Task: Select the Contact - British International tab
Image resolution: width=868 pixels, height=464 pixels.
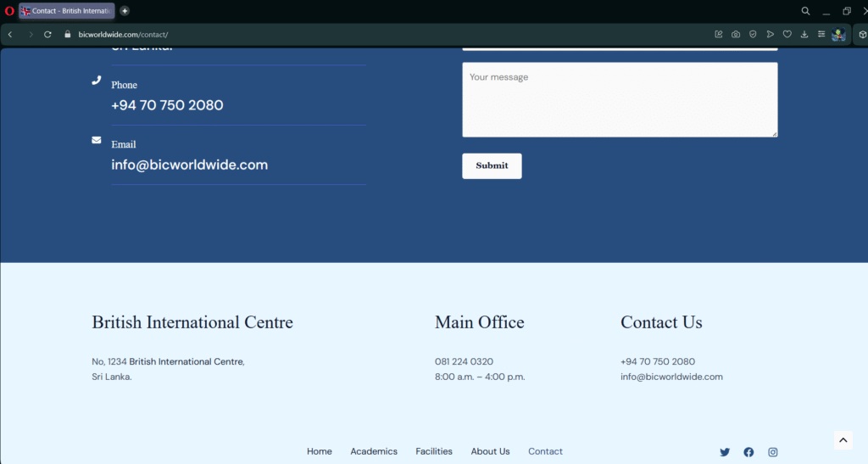Action: 67,11
